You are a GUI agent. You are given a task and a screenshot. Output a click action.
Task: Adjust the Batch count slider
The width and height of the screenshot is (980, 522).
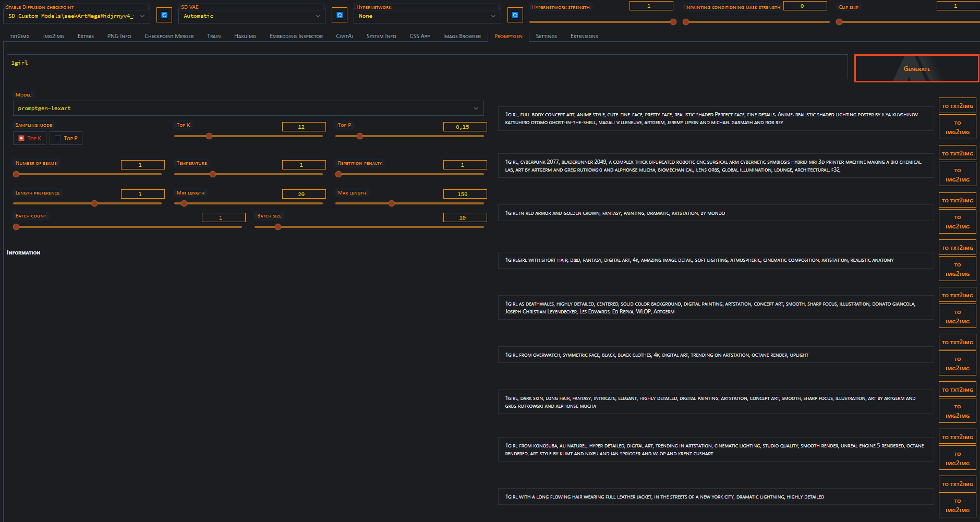coord(128,227)
